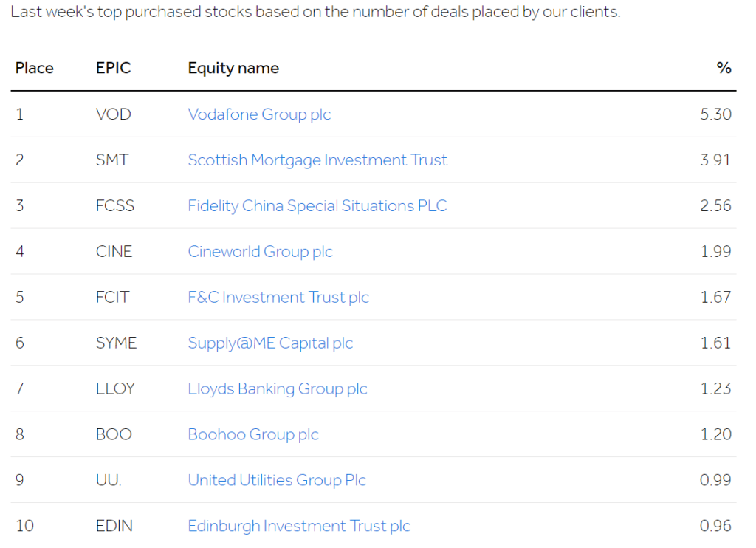Select the 0.96 percentage value
Image resolution: width=756 pixels, height=548 pixels.
click(715, 526)
